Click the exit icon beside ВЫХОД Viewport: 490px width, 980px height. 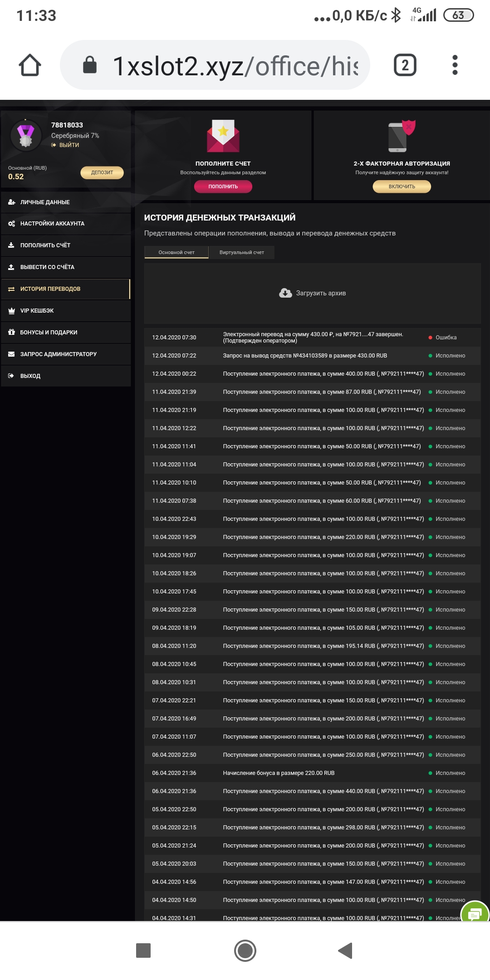(11, 376)
